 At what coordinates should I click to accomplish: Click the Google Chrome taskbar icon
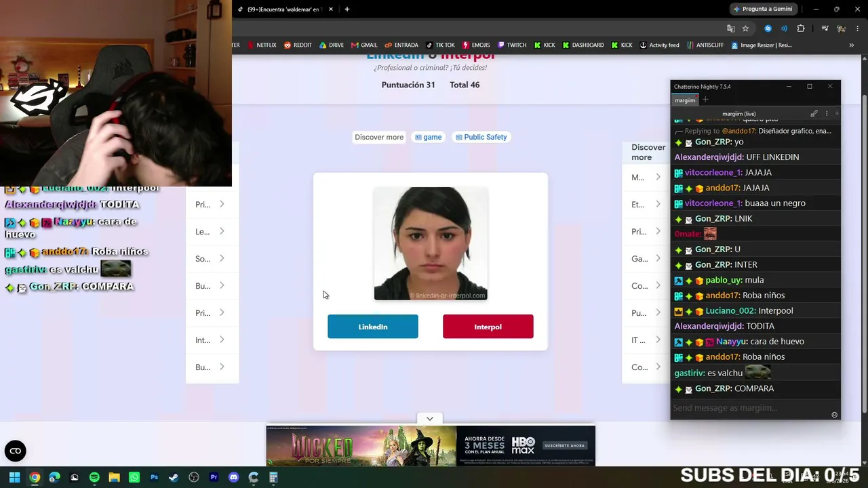[35, 477]
